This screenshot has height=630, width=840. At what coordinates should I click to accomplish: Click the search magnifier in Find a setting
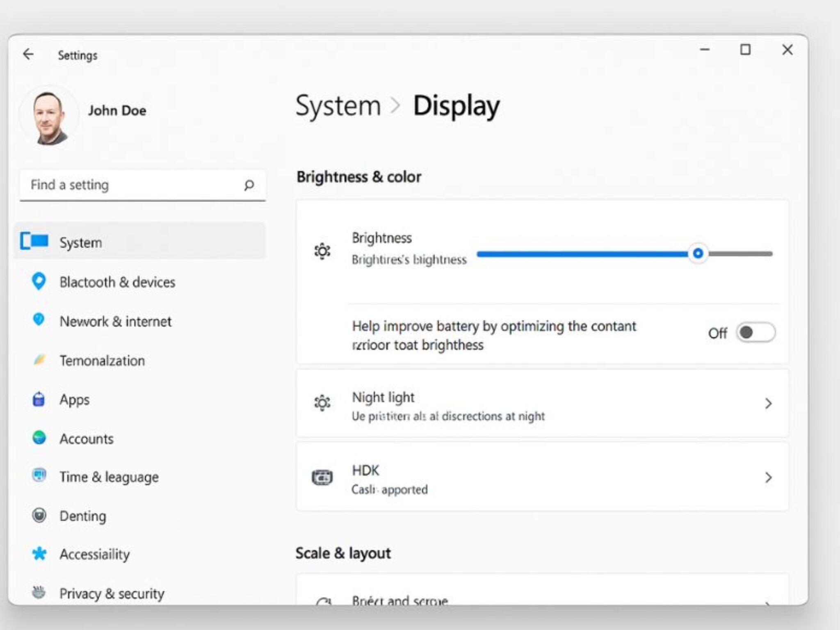[249, 185]
